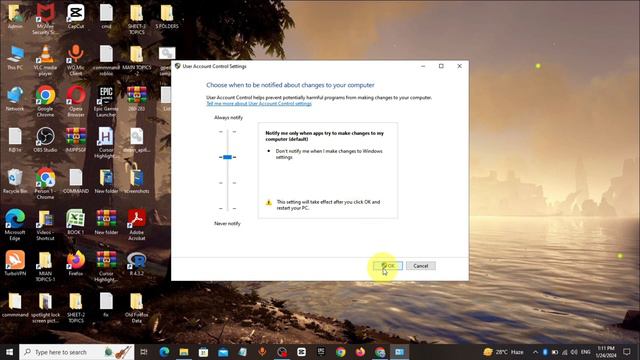Cancel the User Account Control dialog
640x360 pixels.
[420, 266]
